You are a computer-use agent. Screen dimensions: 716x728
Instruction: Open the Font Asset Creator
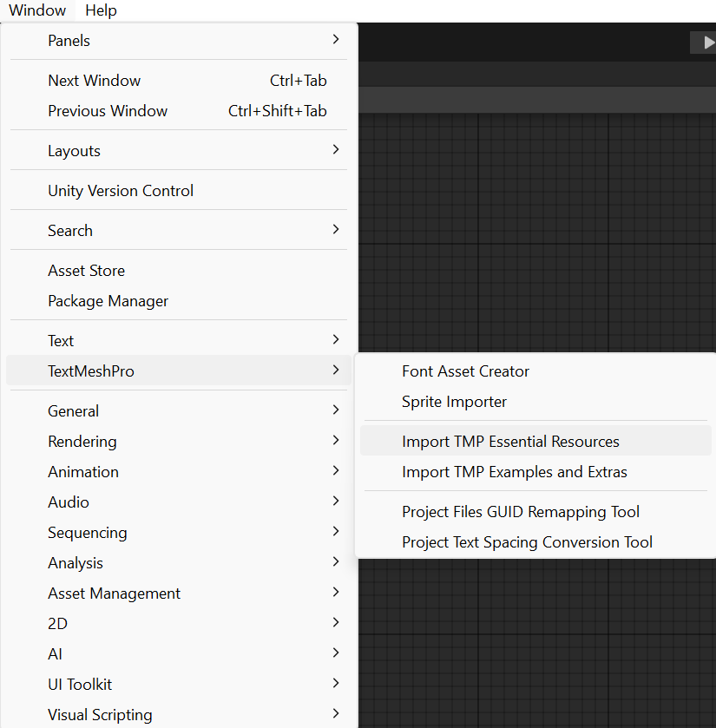coord(466,371)
